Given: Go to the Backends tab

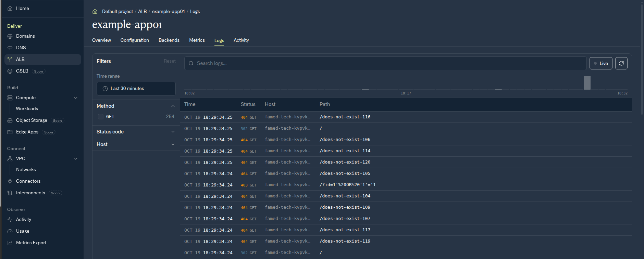Looking at the screenshot, I should 169,40.
